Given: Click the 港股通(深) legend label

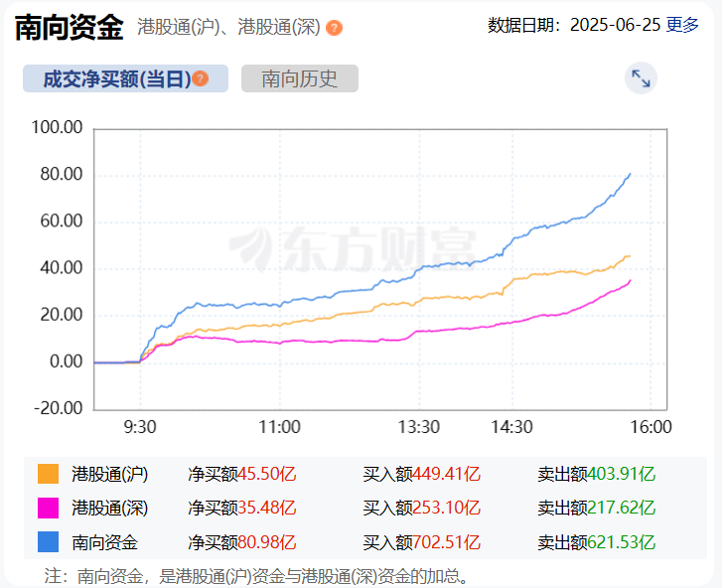Looking at the screenshot, I should coord(110,508).
